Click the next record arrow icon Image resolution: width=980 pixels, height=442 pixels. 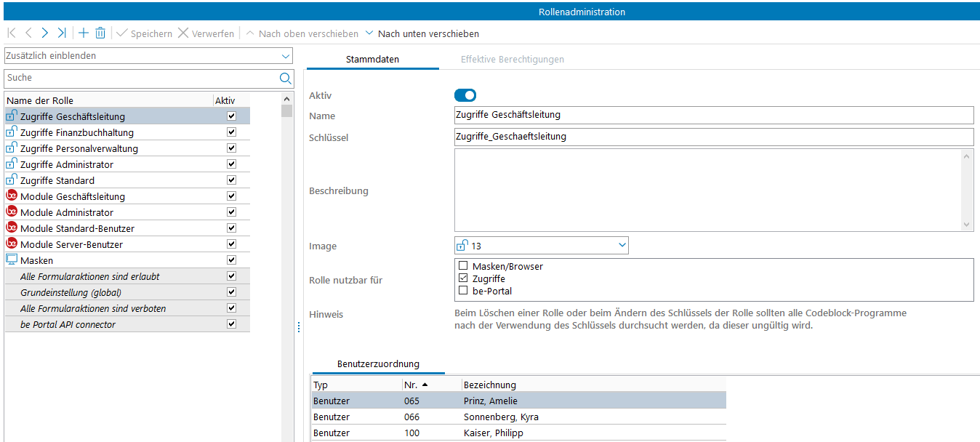coord(45,33)
